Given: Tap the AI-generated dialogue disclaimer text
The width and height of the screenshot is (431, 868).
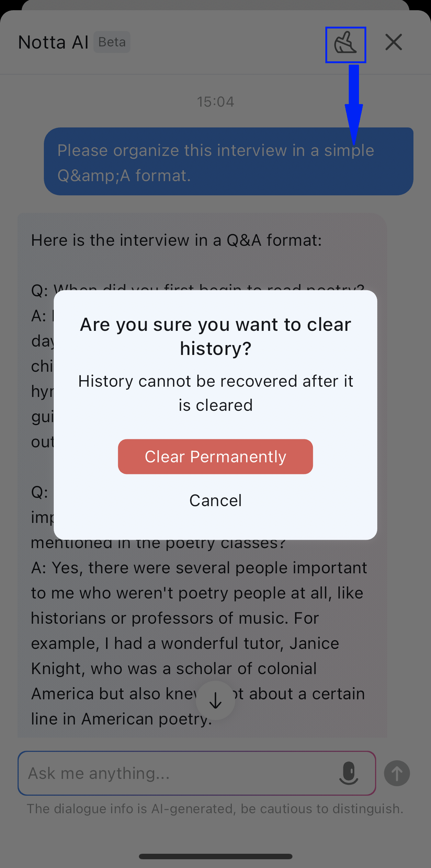Looking at the screenshot, I should pos(215,808).
